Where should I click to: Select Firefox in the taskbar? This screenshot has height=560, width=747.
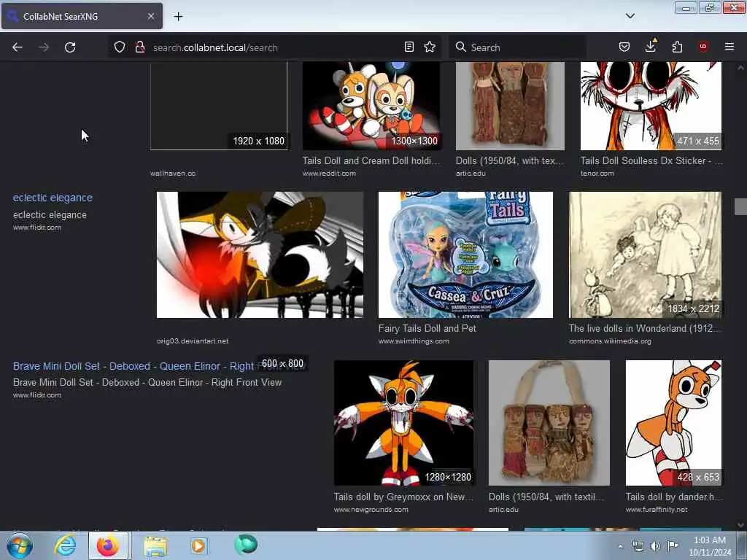tap(108, 545)
